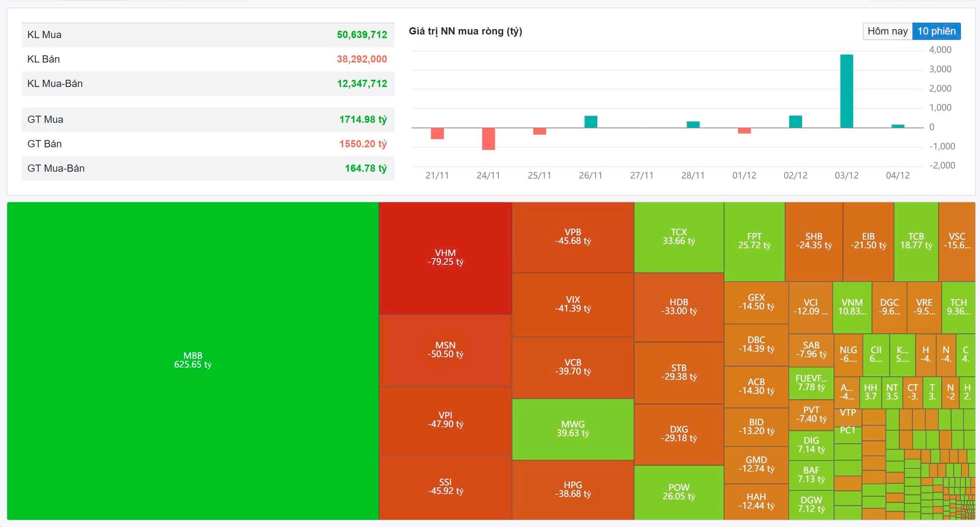Screen dimensions: 980x527
Task: Click the KL Mua row value
Action: pos(361,35)
